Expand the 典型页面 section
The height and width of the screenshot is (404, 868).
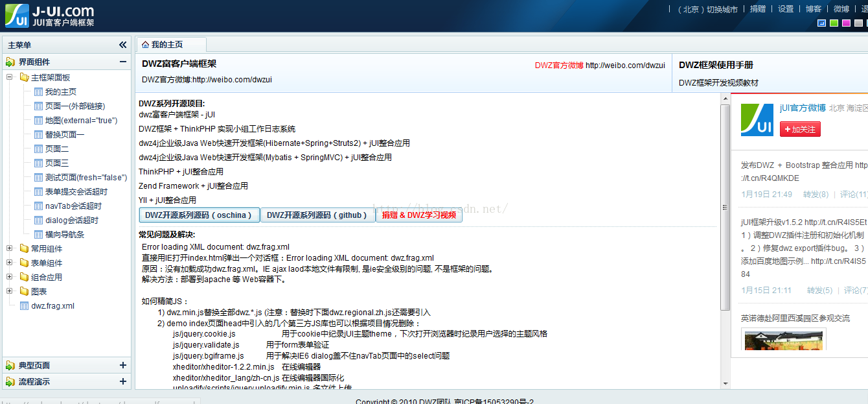pyautogui.click(x=122, y=365)
